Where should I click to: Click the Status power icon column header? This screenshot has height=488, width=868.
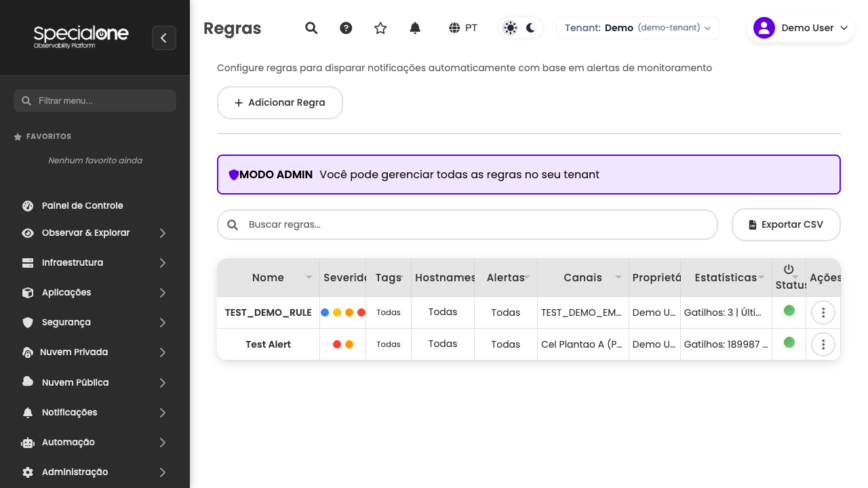click(789, 269)
